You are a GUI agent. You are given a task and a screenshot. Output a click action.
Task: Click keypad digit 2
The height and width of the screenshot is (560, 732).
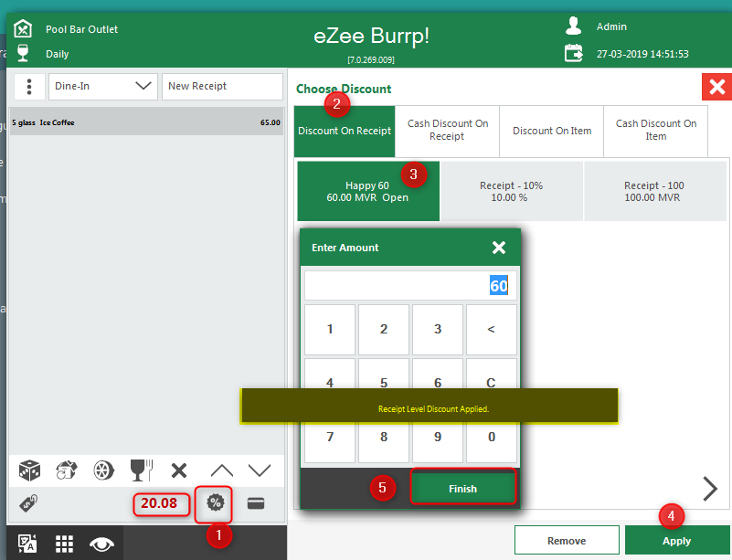[x=384, y=330]
